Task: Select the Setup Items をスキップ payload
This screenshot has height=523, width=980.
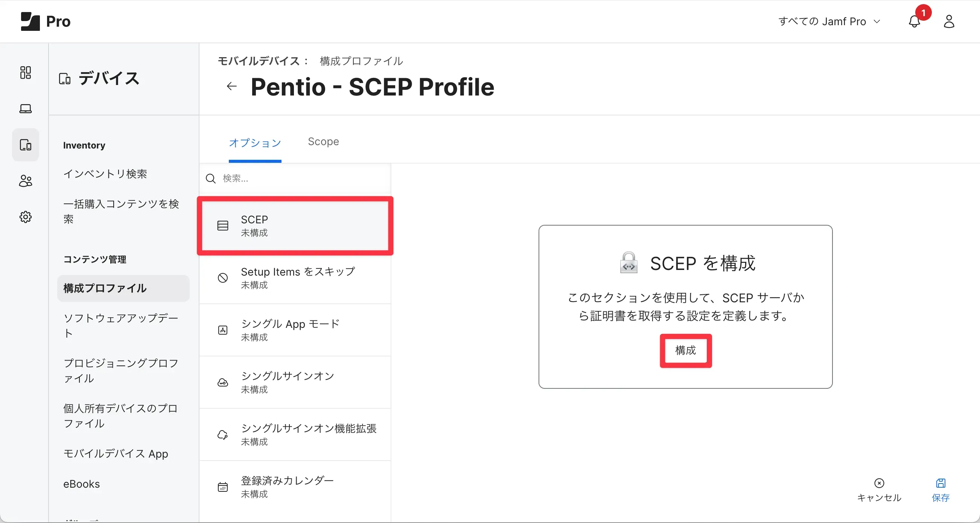Action: (x=295, y=278)
